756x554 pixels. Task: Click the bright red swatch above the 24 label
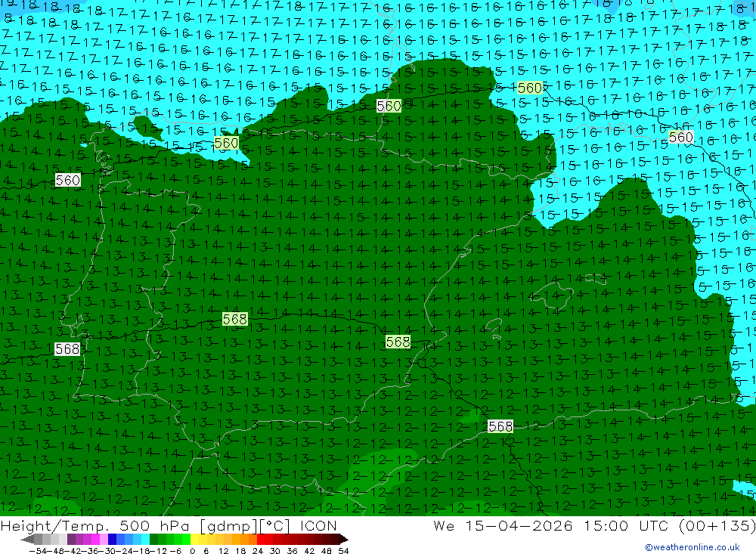[x=261, y=540]
